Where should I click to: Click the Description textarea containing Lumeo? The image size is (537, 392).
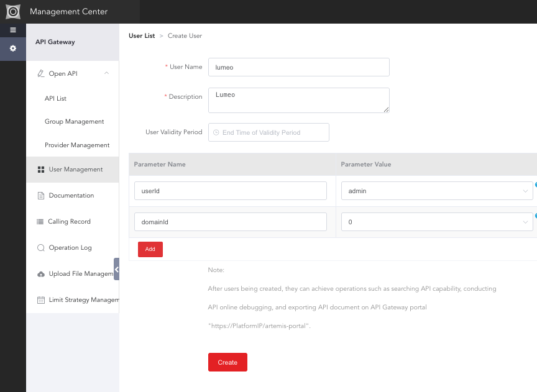[x=298, y=100]
